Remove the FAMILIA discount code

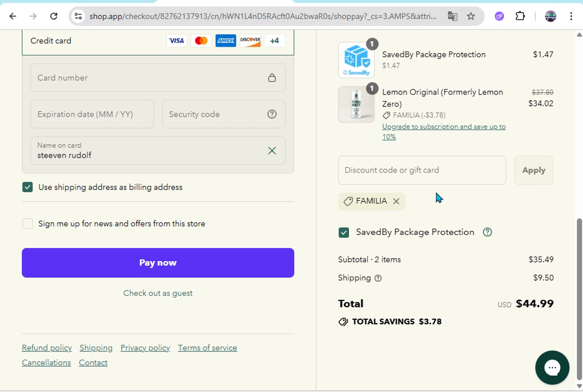tap(396, 201)
